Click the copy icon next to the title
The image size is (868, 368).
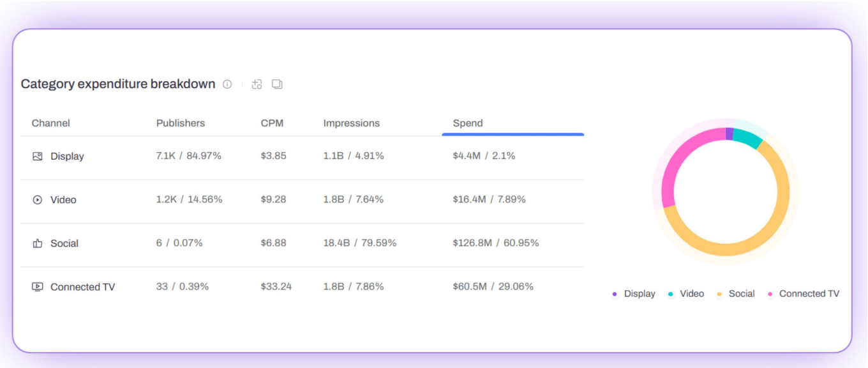click(277, 84)
